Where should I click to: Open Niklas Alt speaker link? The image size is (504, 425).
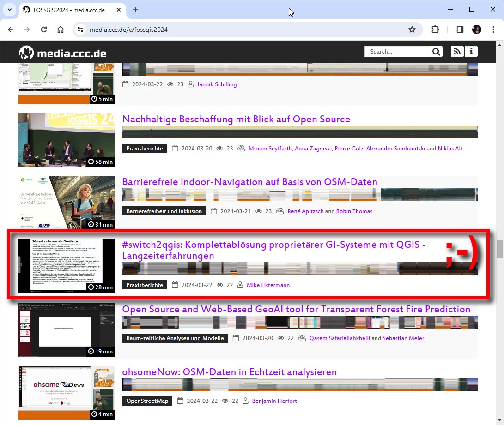point(450,148)
